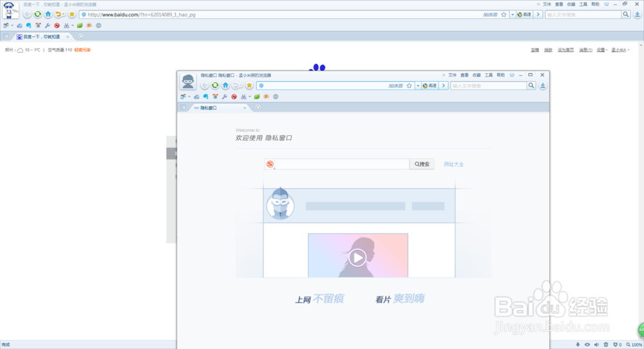This screenshot has width=644, height=349.
Task: Click the eye icon in the status bar
Action: click(x=587, y=344)
